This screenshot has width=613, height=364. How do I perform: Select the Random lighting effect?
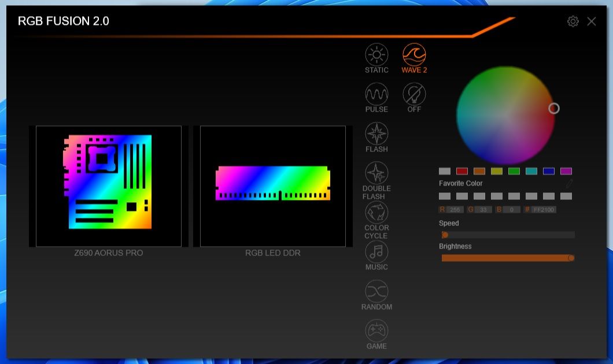[376, 291]
